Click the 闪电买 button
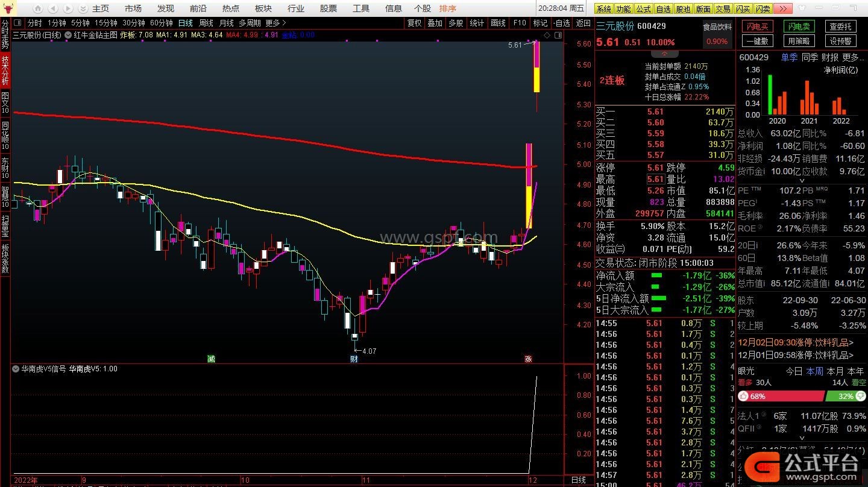868x487 pixels. pos(758,27)
